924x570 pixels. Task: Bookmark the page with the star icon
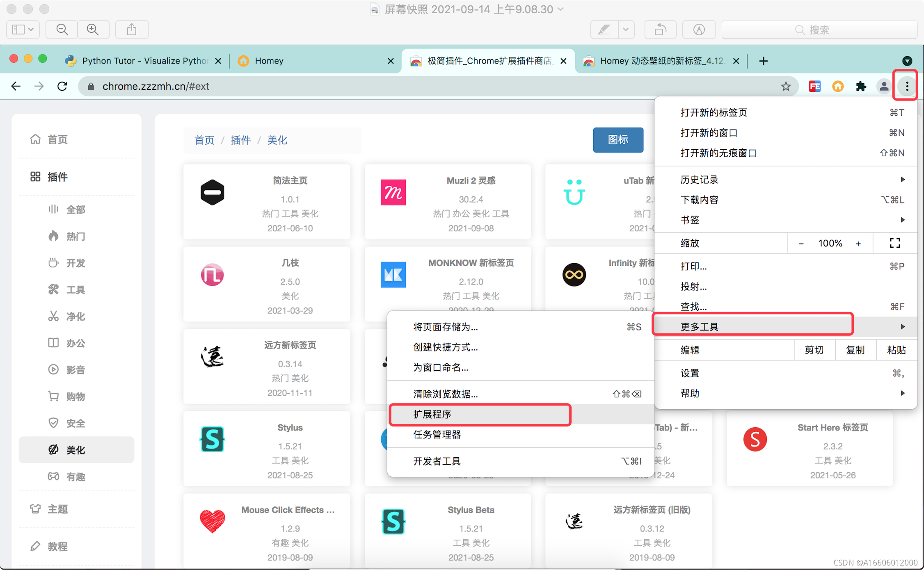(x=786, y=86)
